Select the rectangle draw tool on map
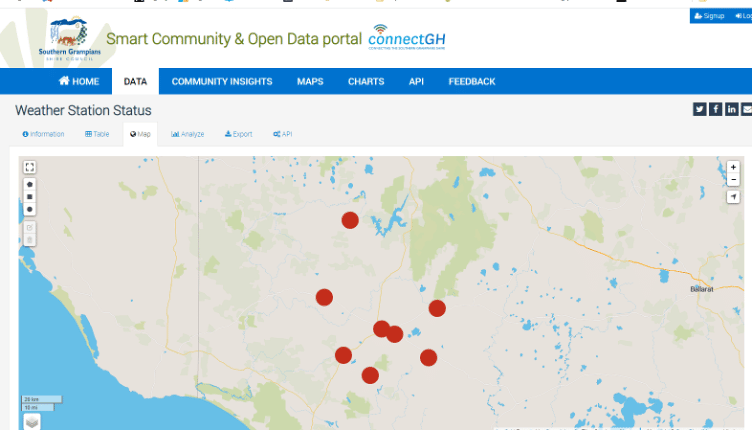Viewport: 755px width, 430px height. 30,197
